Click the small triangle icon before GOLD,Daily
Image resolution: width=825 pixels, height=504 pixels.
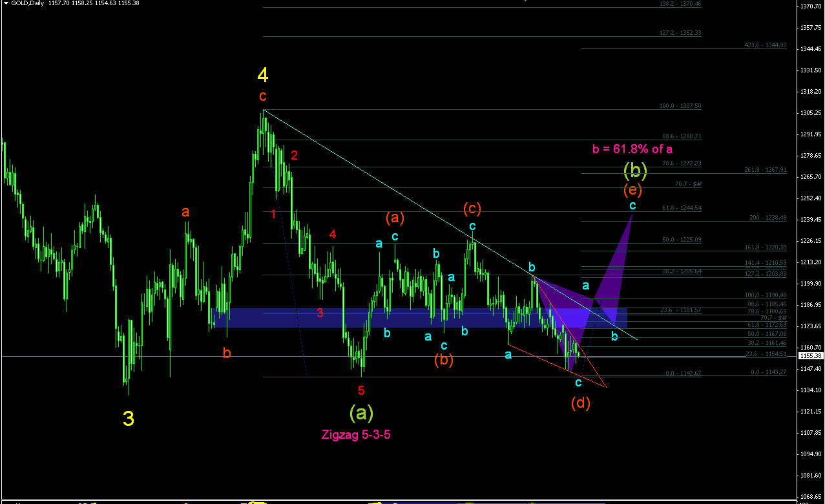click(x=6, y=4)
